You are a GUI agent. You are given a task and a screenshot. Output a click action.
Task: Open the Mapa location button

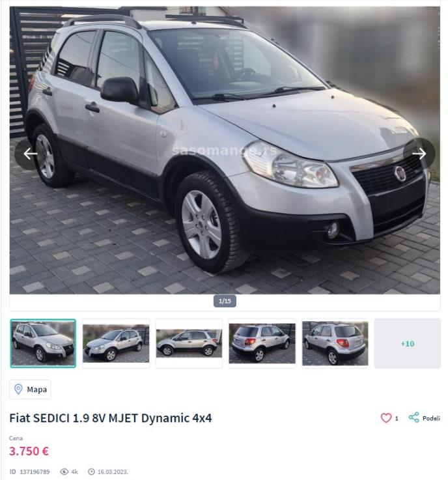[x=31, y=389]
